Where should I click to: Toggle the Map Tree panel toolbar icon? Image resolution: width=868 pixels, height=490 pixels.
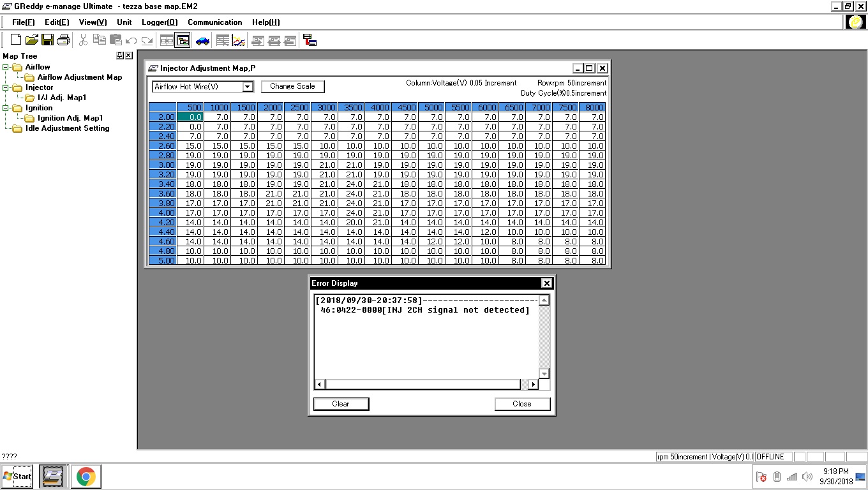[x=183, y=40]
